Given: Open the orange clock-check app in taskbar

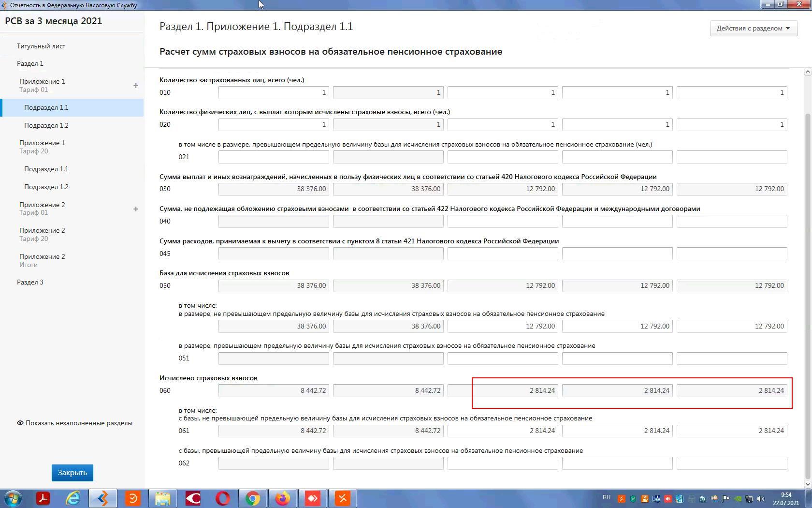Looking at the screenshot, I should pyautogui.click(x=132, y=498).
